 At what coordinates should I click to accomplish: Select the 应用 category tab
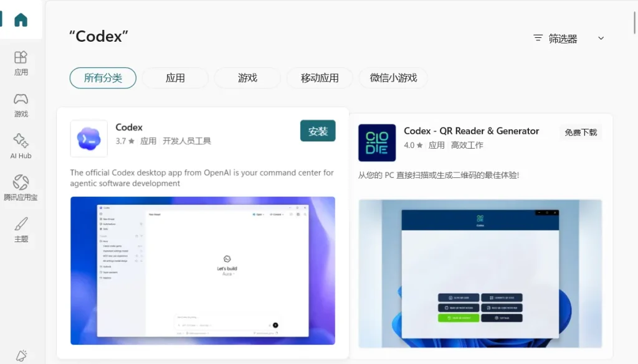(175, 78)
